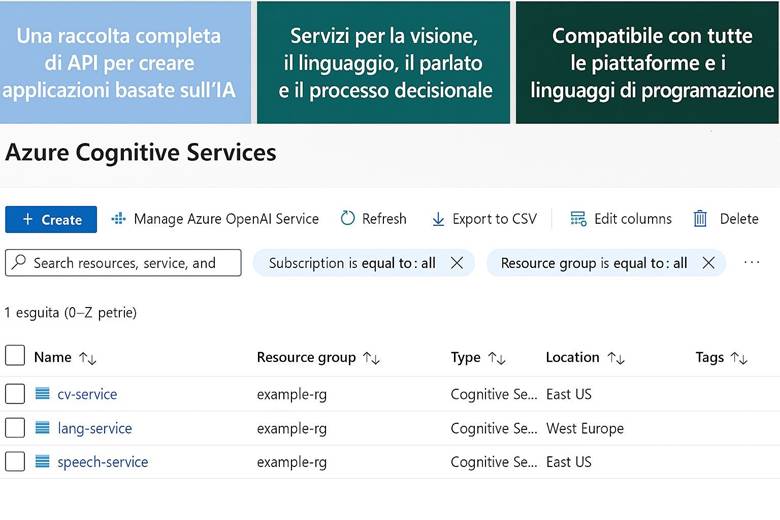
Task: Focus the search resources field
Action: coord(123,263)
